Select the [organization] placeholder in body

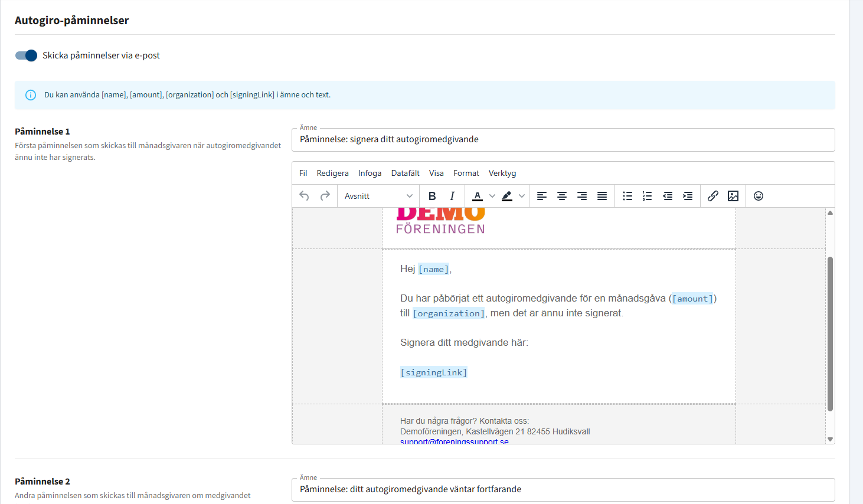coord(449,313)
